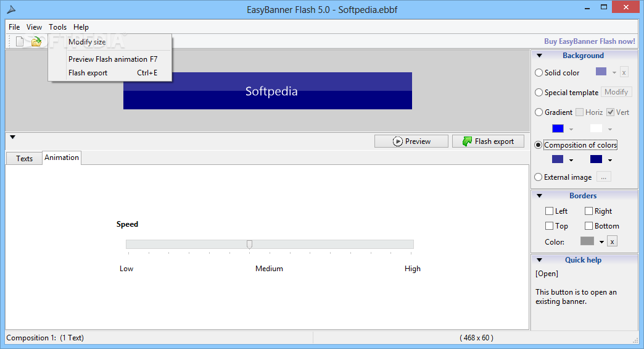Click the green arrow Flash export button
The width and height of the screenshot is (644, 349).
[488, 141]
